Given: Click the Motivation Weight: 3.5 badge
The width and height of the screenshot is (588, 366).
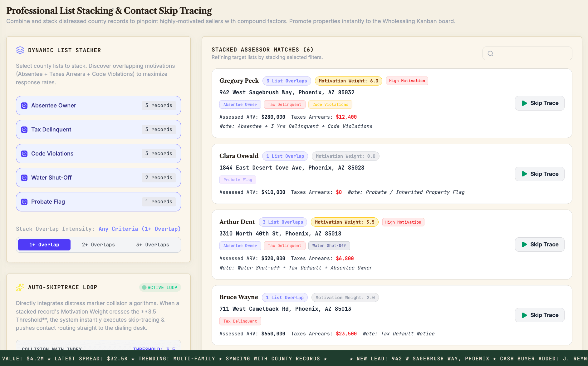Looking at the screenshot, I should point(345,222).
